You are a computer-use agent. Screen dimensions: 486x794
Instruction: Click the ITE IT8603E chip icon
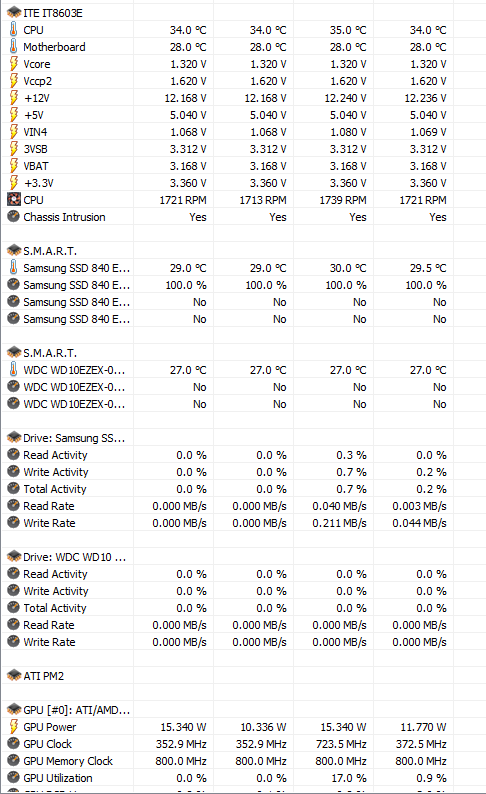[14, 13]
